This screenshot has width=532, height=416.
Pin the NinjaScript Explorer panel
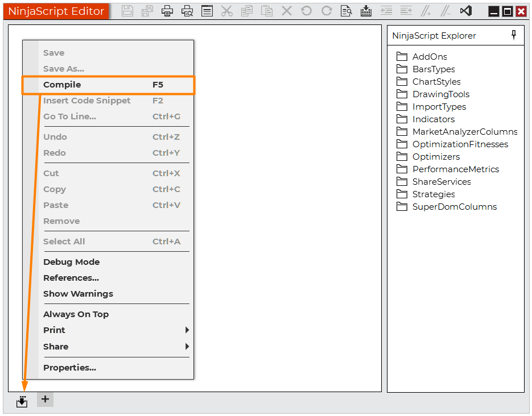[514, 35]
